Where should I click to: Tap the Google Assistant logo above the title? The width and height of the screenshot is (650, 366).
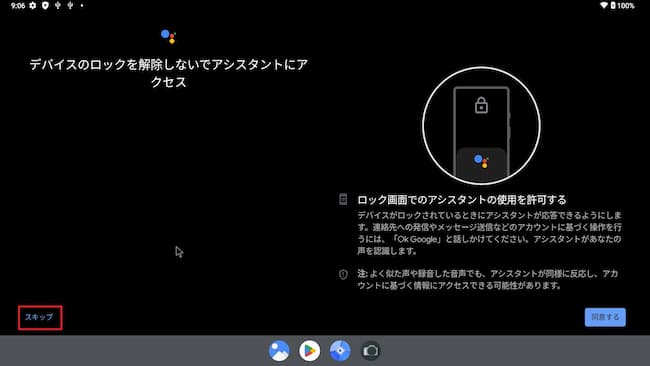[x=168, y=36]
